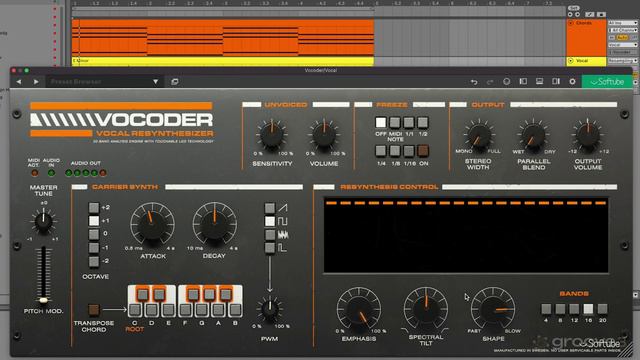Select Octave -2 button

click(94, 261)
